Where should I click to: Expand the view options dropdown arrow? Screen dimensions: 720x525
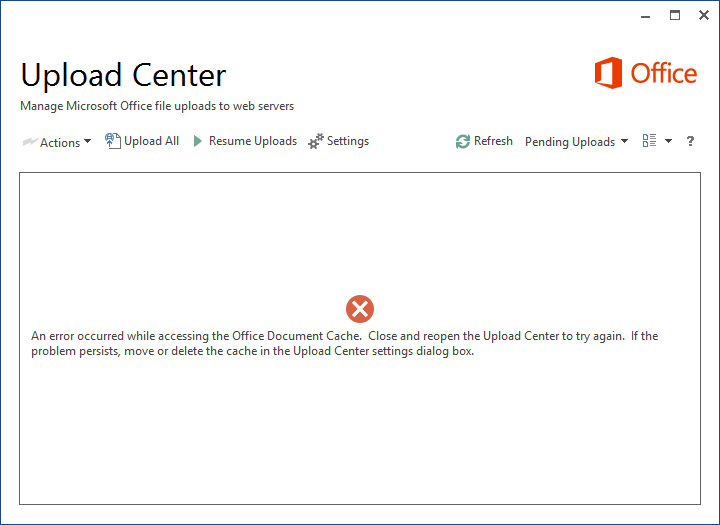point(668,142)
